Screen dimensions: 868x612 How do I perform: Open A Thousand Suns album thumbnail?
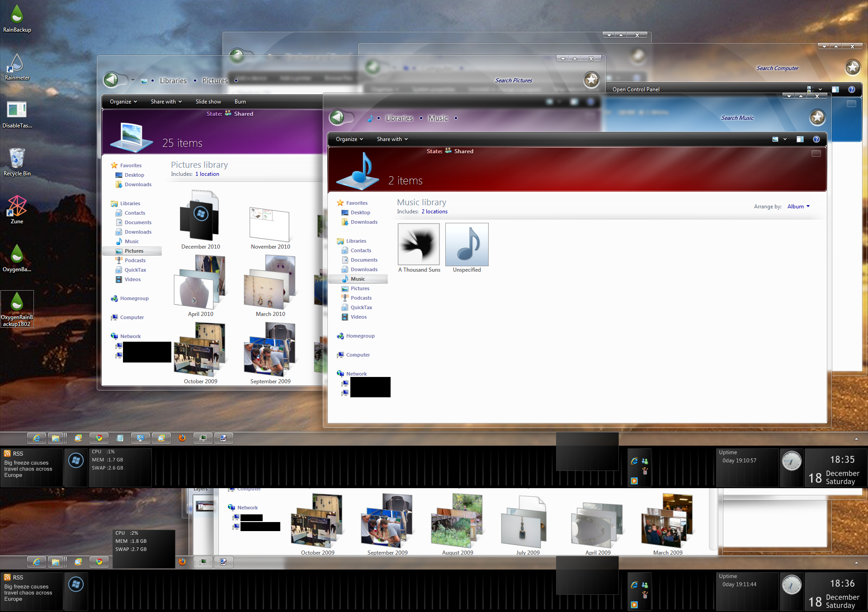point(419,245)
